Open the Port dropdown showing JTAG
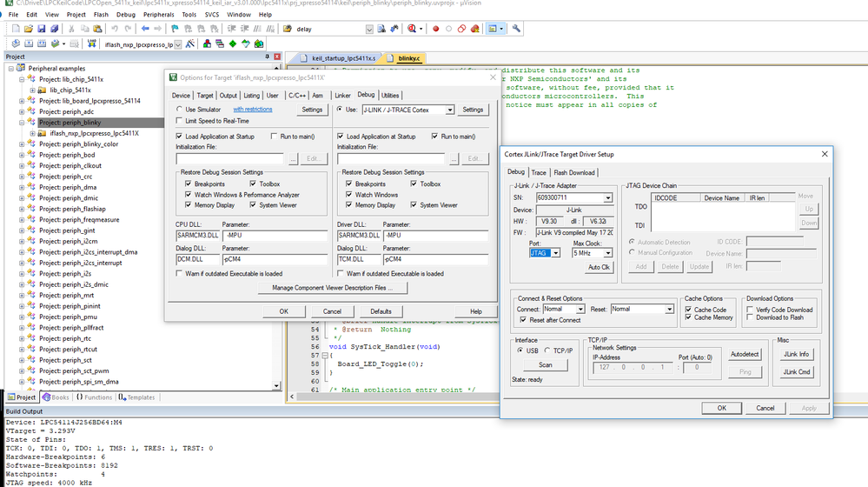This screenshot has width=868, height=487. coord(547,253)
